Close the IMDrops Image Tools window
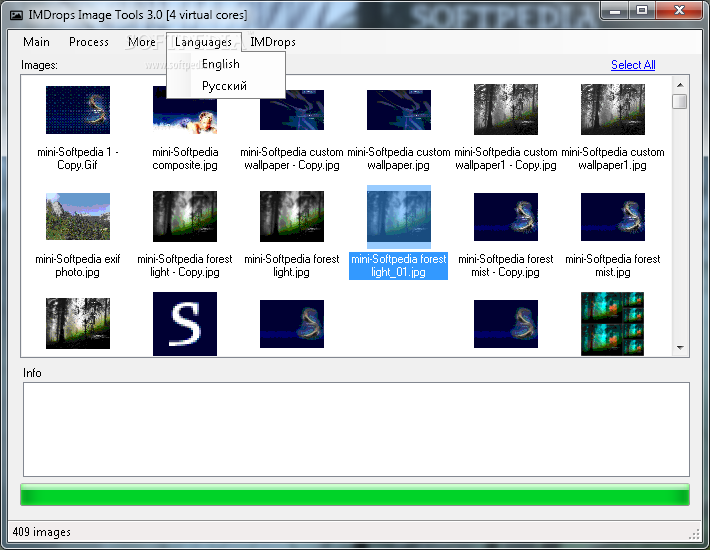 679,10
